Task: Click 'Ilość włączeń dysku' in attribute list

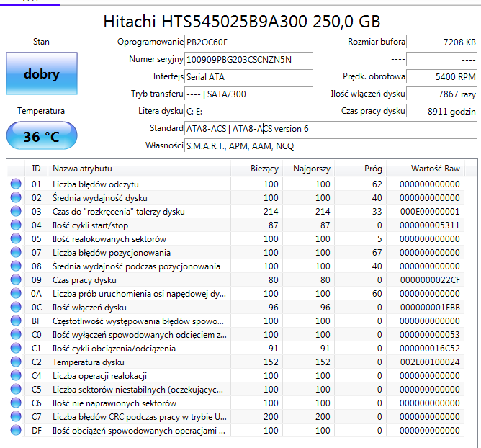Action: point(89,308)
